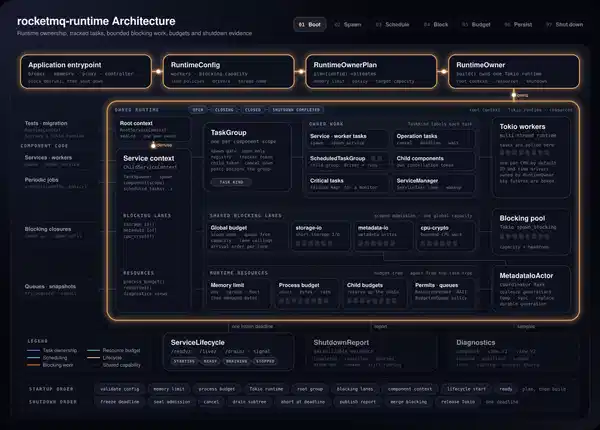
Task: Open the MetadataIoActor panel
Action: (x=532, y=289)
